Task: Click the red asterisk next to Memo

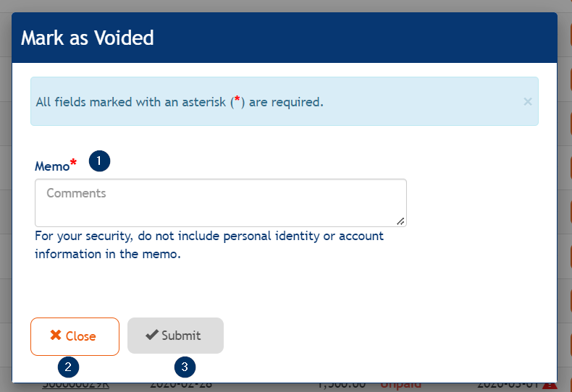Action: (x=73, y=165)
